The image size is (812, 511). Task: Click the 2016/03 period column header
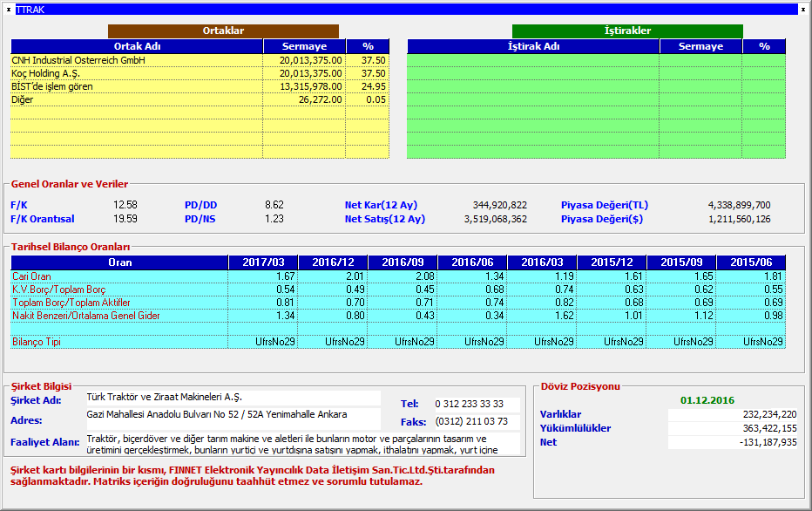[x=542, y=262]
